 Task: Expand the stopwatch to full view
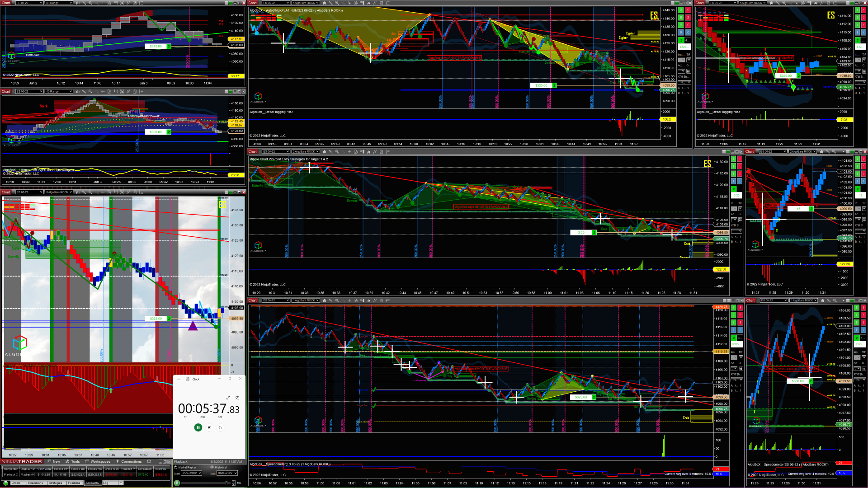228,398
